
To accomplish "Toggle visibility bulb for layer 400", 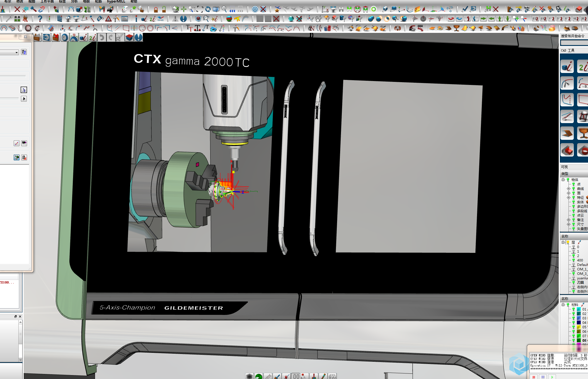I will pos(574,260).
